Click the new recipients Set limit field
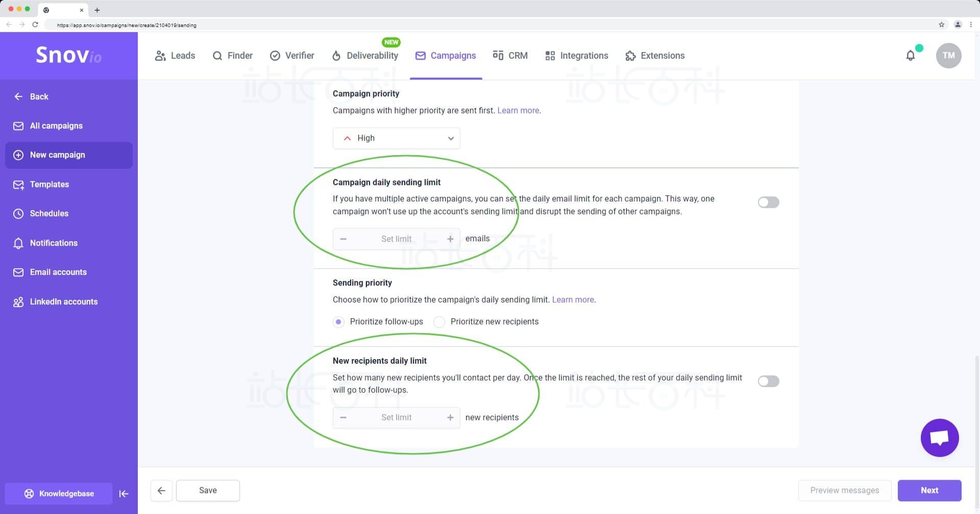The width and height of the screenshot is (980, 514). point(396,418)
